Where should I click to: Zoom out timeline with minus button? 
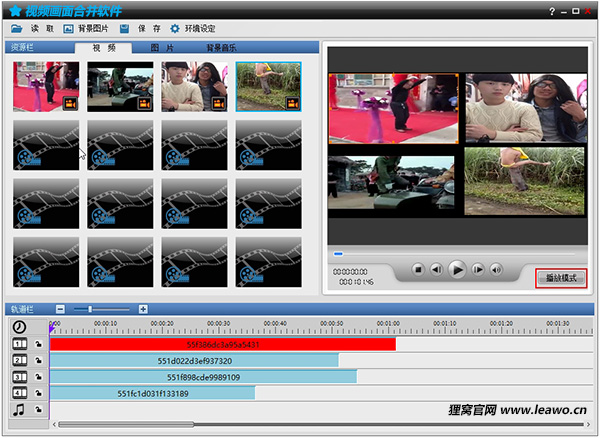(x=60, y=309)
